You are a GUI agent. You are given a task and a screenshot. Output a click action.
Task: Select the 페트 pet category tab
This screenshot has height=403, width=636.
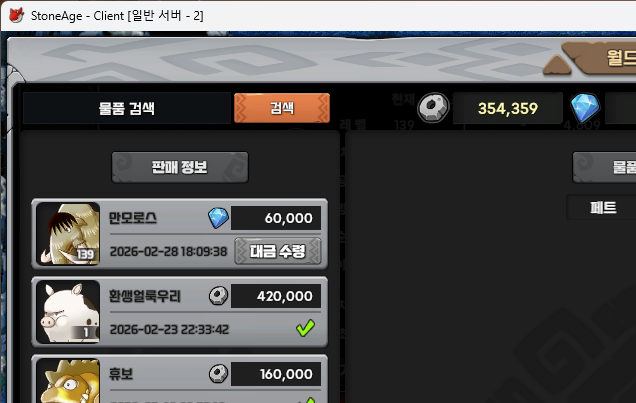[x=601, y=208]
